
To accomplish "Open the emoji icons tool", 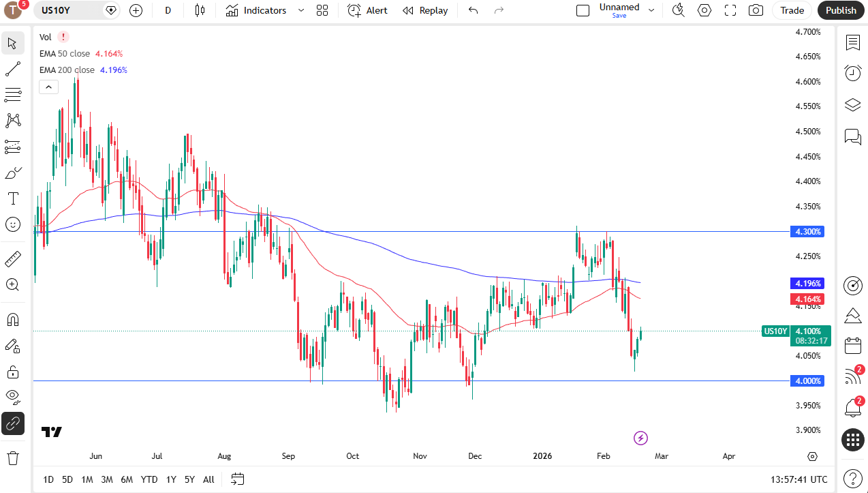I will pos(12,224).
